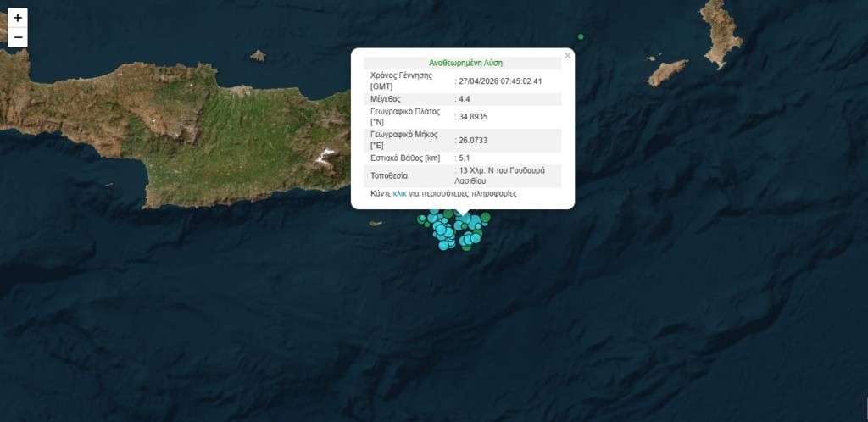This screenshot has width=868, height=422.
Task: Select the isolated green marker near Kasos
Action: pos(581,36)
